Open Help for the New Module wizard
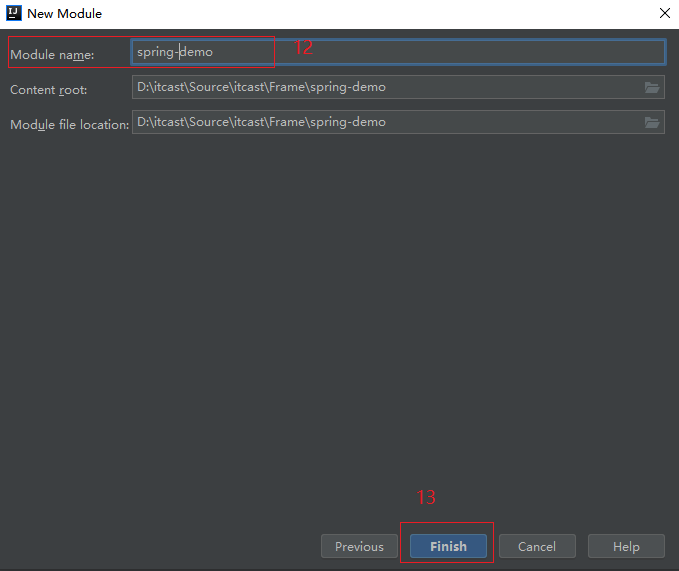 coord(626,546)
